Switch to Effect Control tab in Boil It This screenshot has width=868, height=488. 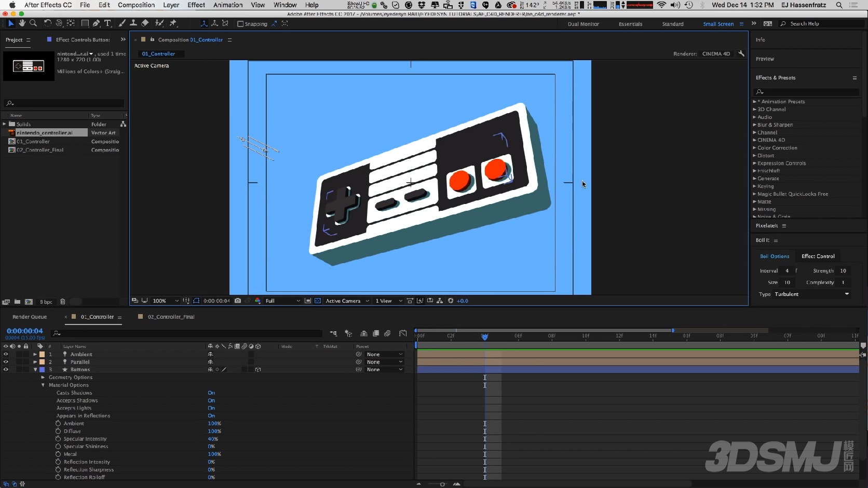(818, 256)
